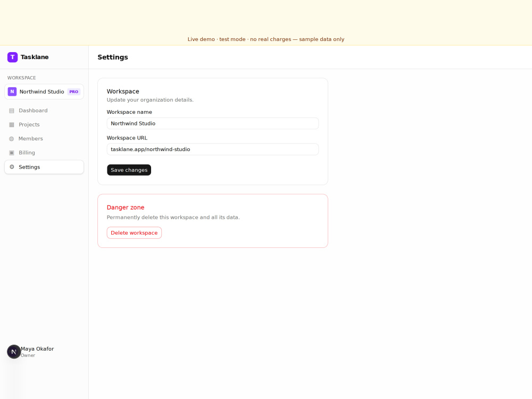Click the Settings page title
The image size is (532, 399).
pyautogui.click(x=113, y=57)
